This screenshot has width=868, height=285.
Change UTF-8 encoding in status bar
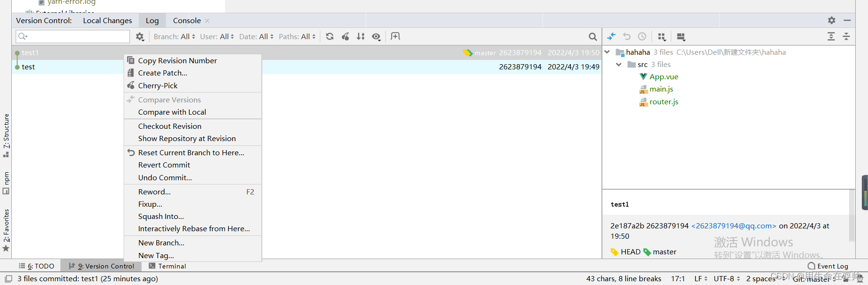pyautogui.click(x=726, y=278)
